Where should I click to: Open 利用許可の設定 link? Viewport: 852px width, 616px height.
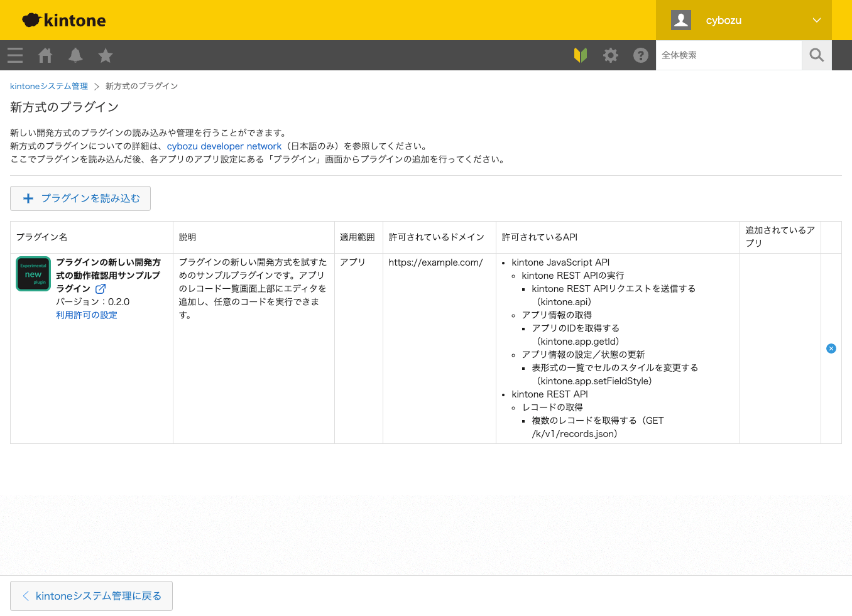coord(87,315)
